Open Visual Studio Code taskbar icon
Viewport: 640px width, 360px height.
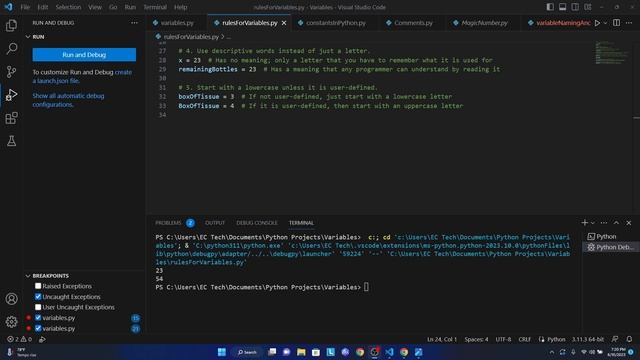tap(389, 352)
